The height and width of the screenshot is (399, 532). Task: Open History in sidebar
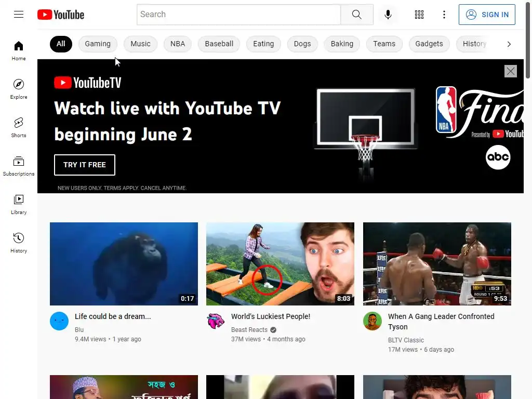tap(19, 243)
